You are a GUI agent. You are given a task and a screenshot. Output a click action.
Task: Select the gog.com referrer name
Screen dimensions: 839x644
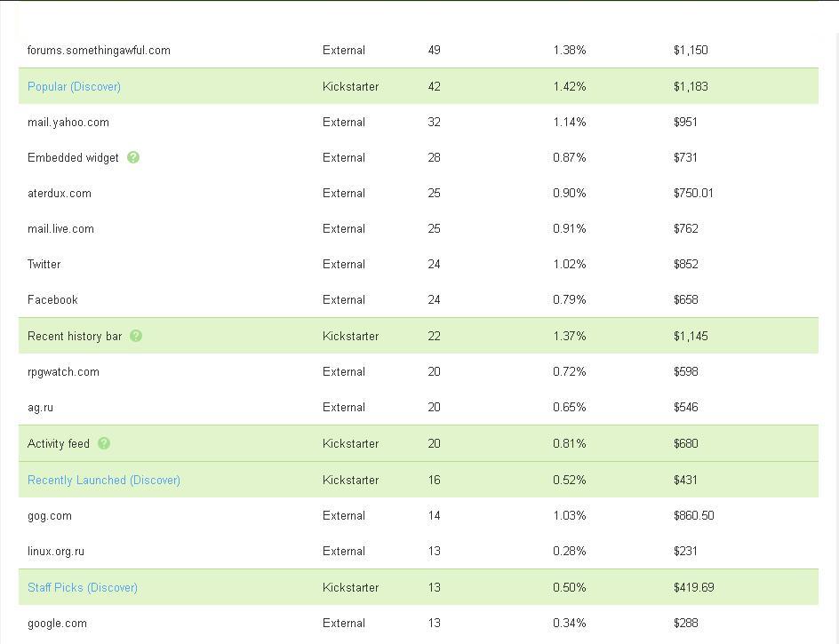coord(50,515)
